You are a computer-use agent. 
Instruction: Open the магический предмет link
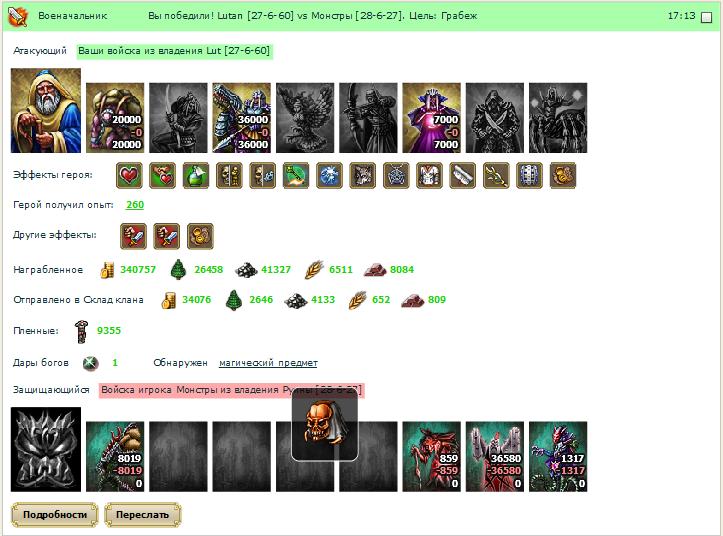[x=268, y=363]
